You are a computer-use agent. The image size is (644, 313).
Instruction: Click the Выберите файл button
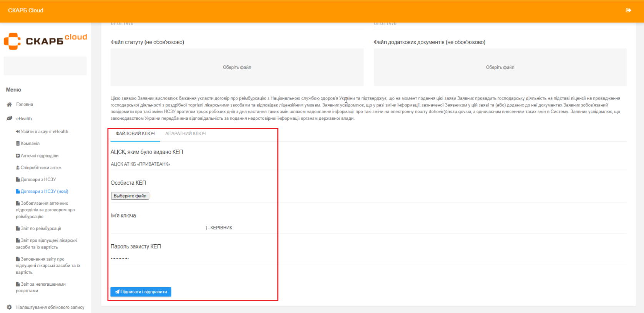(130, 196)
